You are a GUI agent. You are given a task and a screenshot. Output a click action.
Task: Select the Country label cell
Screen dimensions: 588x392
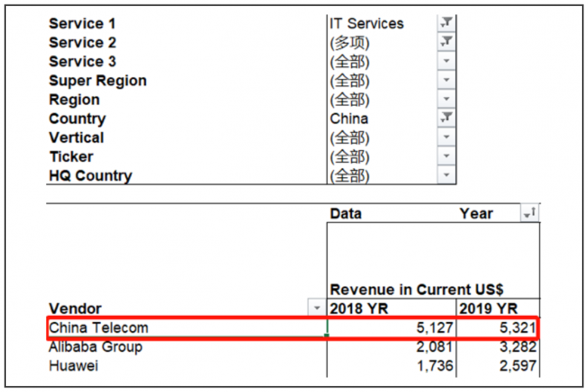coord(77,119)
